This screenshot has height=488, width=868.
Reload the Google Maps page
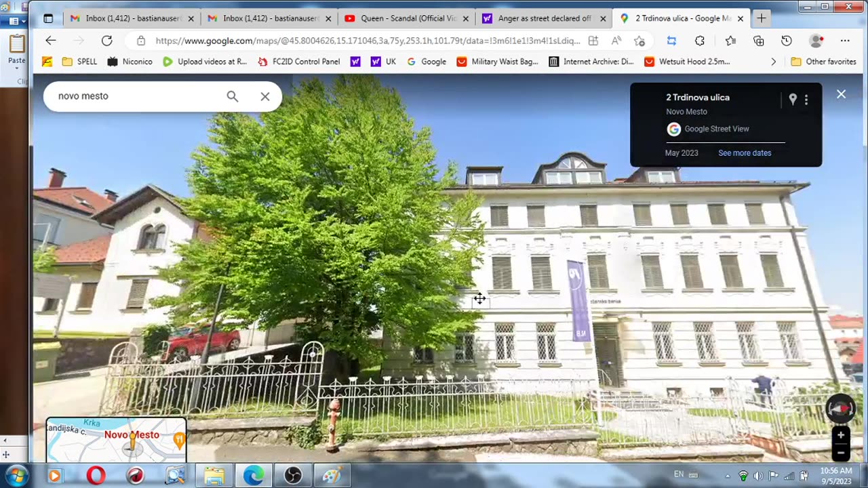point(106,41)
